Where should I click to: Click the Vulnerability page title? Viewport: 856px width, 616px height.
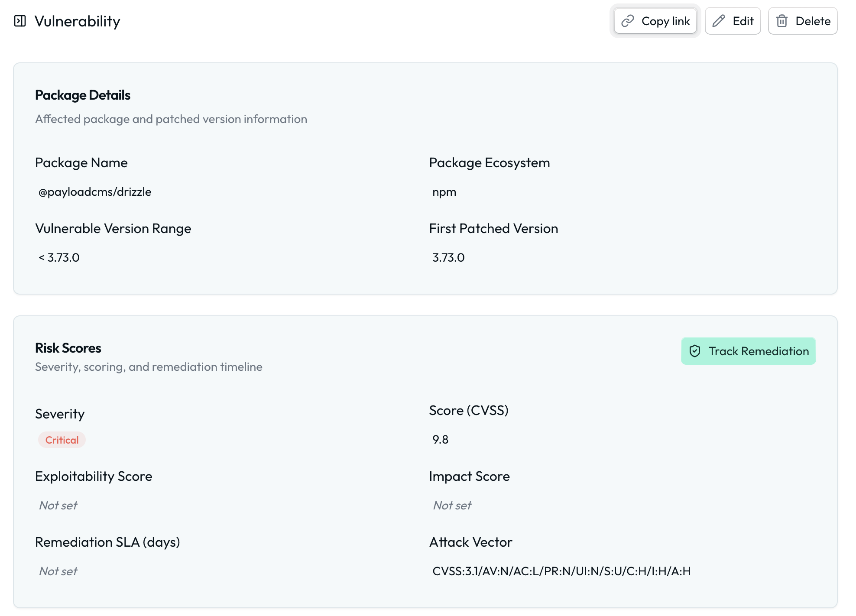(x=78, y=21)
